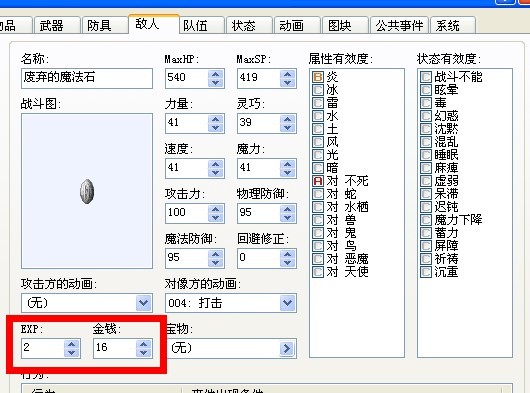
Task: Toggle 对 天使 element efficiency box
Action: tap(318, 272)
